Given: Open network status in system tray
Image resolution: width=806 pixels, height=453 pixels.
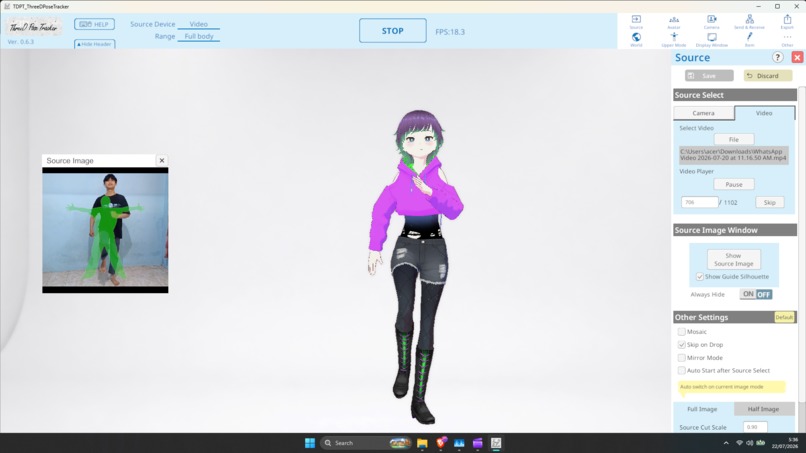Looking at the screenshot, I should tap(739, 443).
